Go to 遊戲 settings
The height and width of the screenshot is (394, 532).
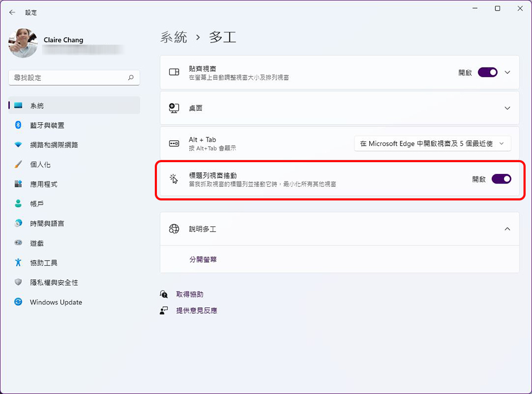[74, 243]
